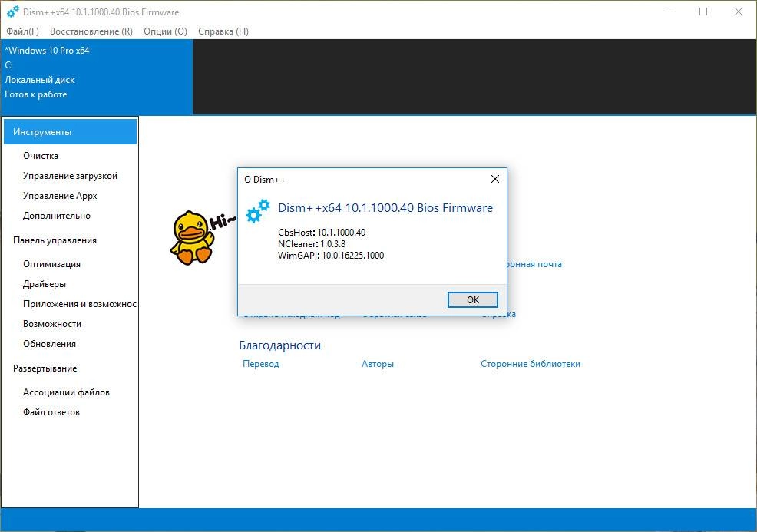Click OK in the About Dism++ dialog

(472, 300)
